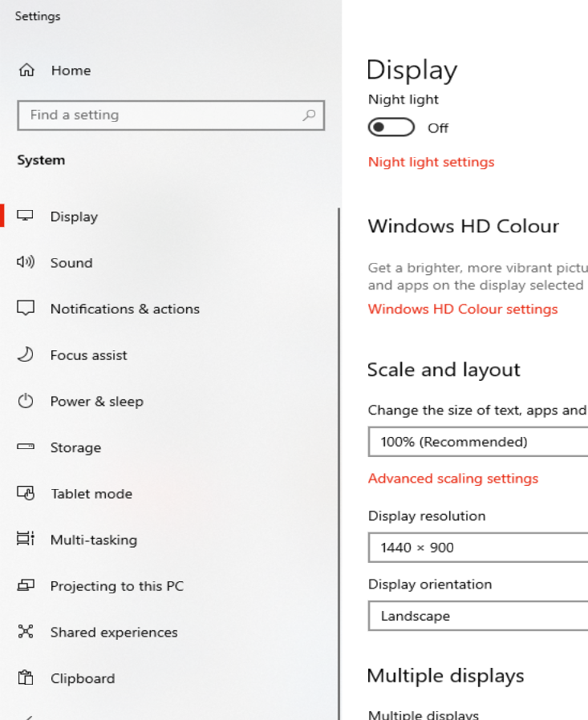This screenshot has height=720, width=588.
Task: Open the scale percentage dropdown
Action: pos(478,442)
